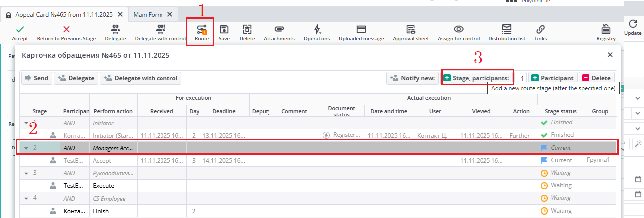Image resolution: width=644 pixels, height=218 pixels.
Task: Click the Deadline column header
Action: [224, 111]
